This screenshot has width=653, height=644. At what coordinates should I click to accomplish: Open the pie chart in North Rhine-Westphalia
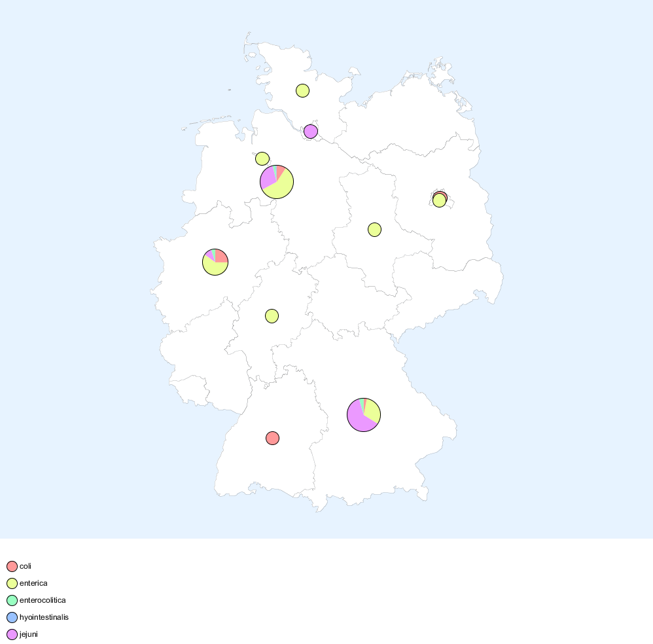tap(215, 262)
